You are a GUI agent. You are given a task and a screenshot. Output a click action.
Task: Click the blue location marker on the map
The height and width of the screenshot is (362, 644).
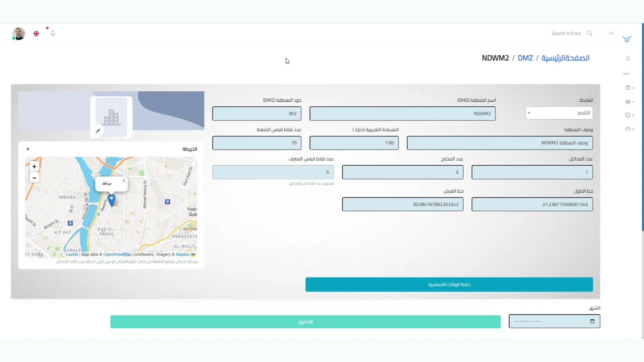(x=111, y=200)
